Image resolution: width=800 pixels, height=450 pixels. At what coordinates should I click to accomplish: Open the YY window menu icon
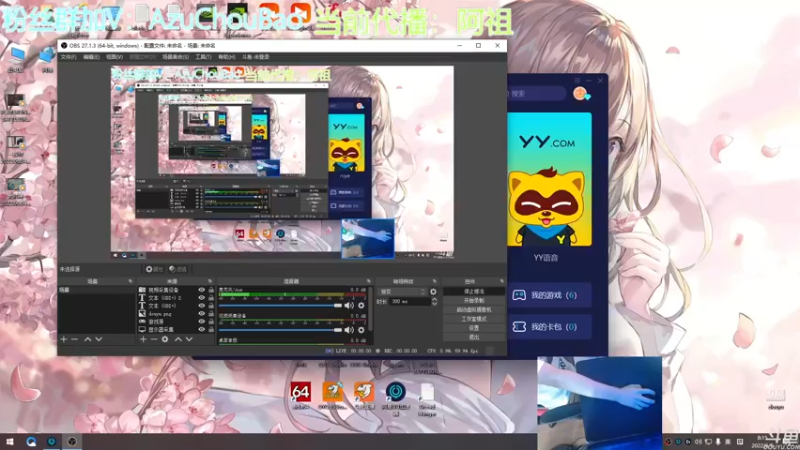577,81
